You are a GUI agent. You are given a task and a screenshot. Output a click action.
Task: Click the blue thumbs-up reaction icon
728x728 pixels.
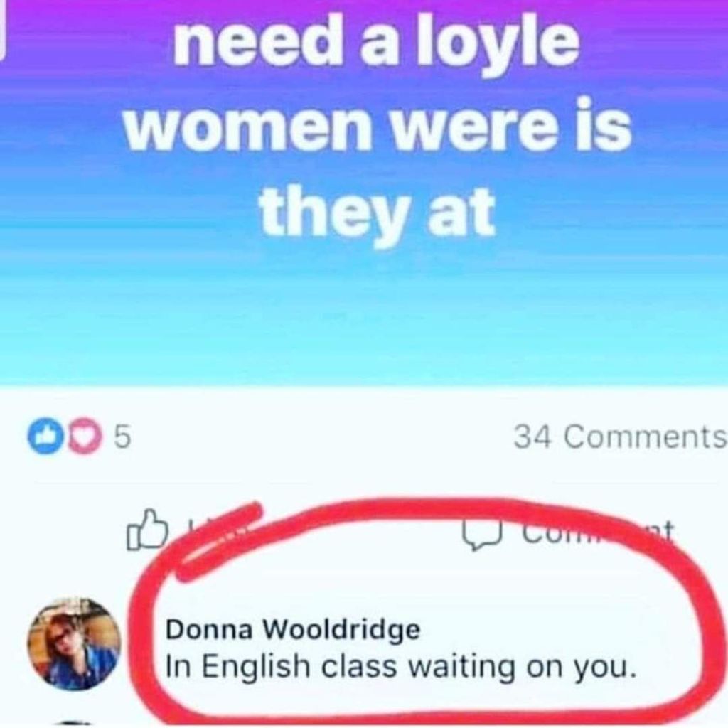pos(45,437)
